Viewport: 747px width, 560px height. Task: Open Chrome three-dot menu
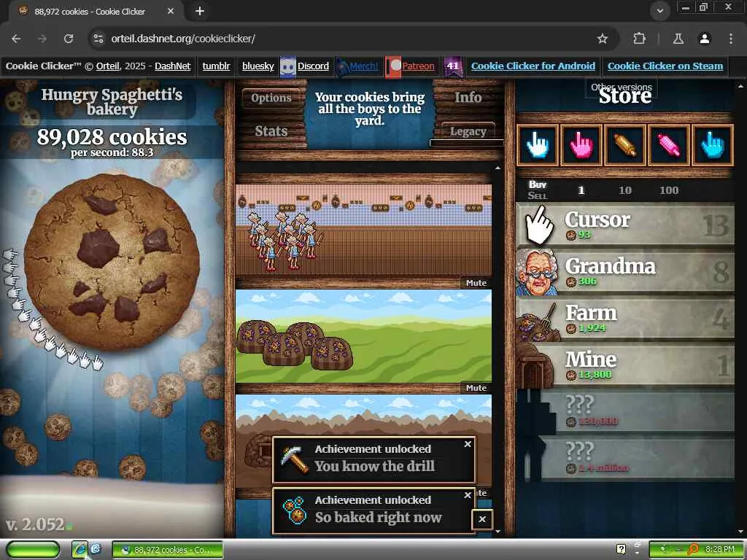click(x=731, y=39)
